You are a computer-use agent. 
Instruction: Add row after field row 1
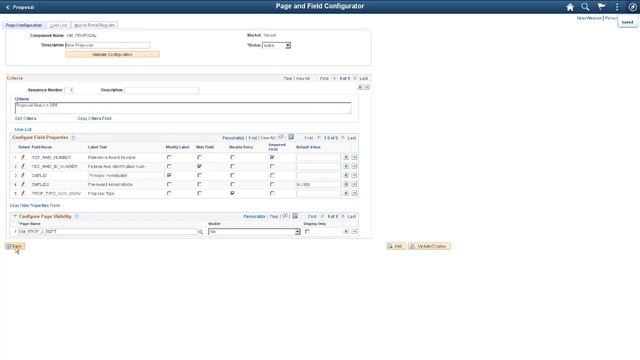(x=346, y=157)
